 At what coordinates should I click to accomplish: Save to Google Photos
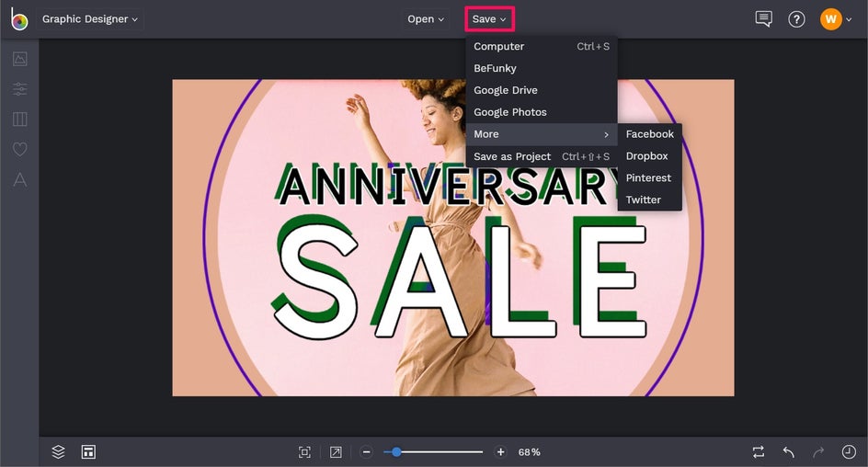[x=542, y=112]
